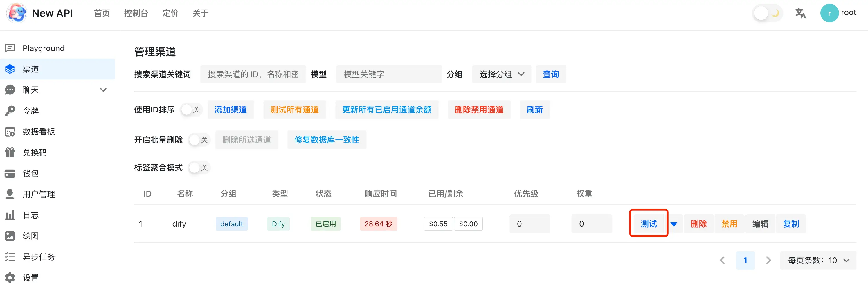Go to next page arrow
The image size is (868, 291).
pos(768,260)
